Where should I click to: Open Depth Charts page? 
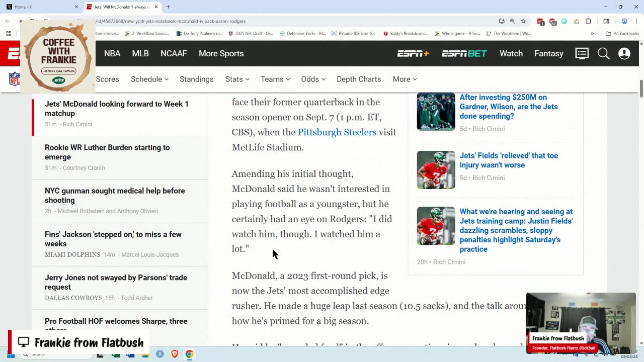tap(359, 79)
